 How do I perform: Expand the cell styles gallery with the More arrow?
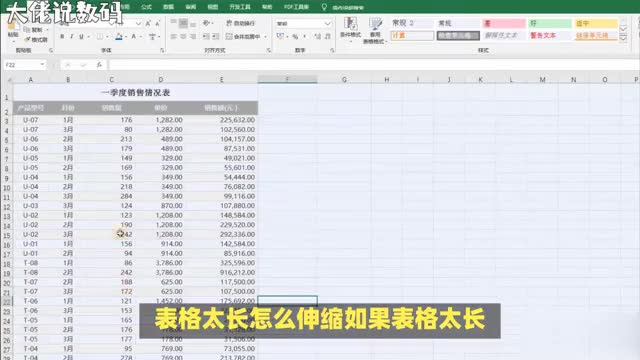[x=623, y=39]
